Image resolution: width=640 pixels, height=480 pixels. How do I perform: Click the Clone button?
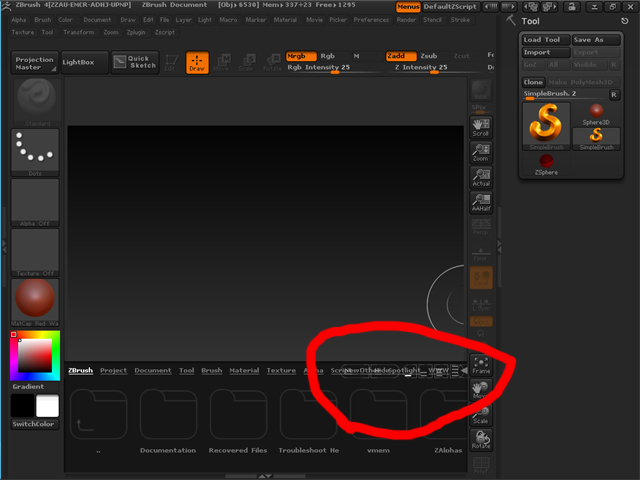click(x=533, y=82)
